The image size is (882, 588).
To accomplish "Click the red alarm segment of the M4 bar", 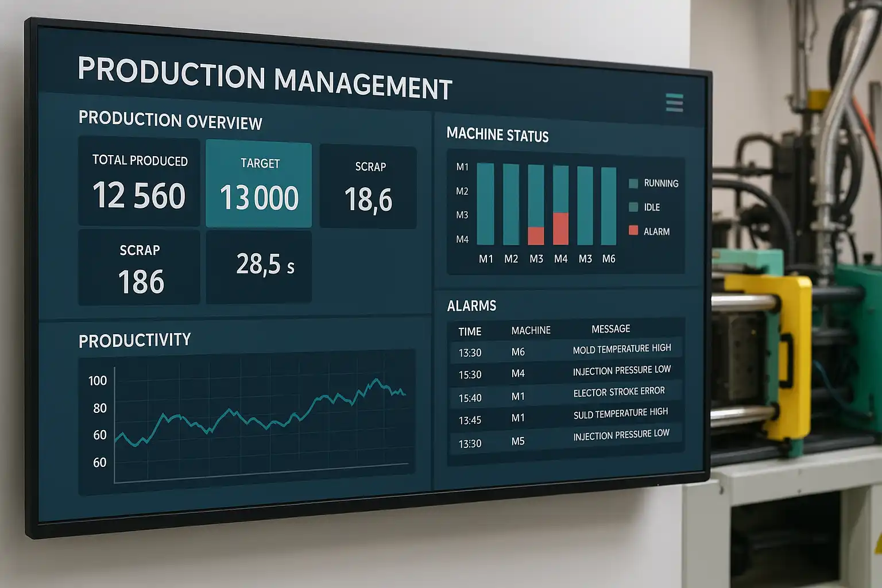I will click(x=560, y=229).
